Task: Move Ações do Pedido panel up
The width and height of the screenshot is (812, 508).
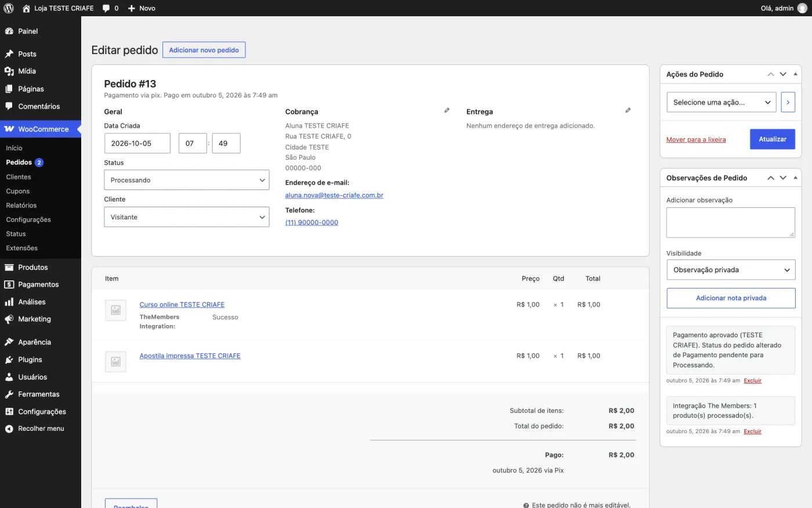Action: coord(771,74)
